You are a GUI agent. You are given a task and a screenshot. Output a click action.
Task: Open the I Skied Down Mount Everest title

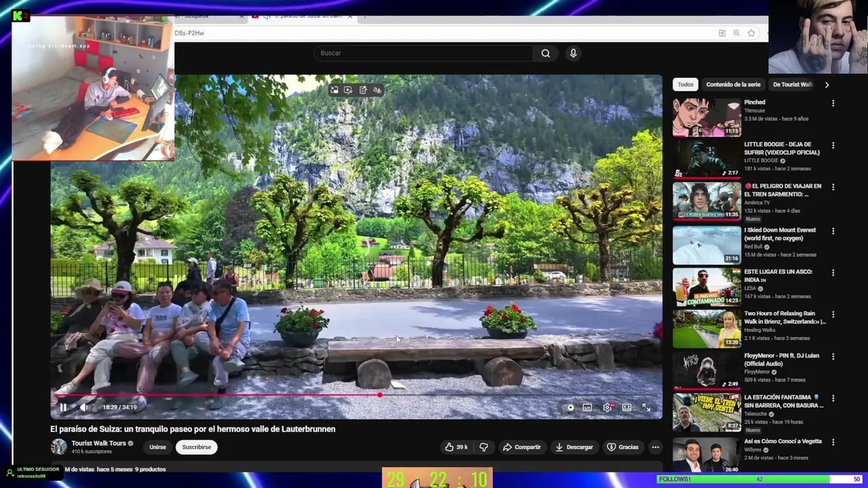pos(780,234)
